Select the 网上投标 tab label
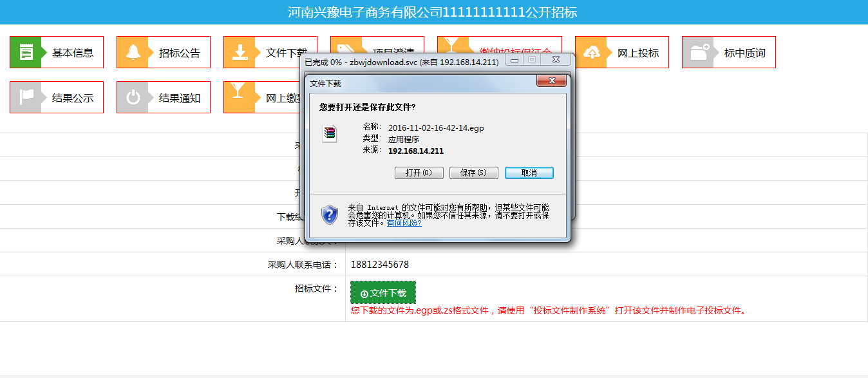Image resolution: width=868 pixels, height=378 pixels. 637,53
